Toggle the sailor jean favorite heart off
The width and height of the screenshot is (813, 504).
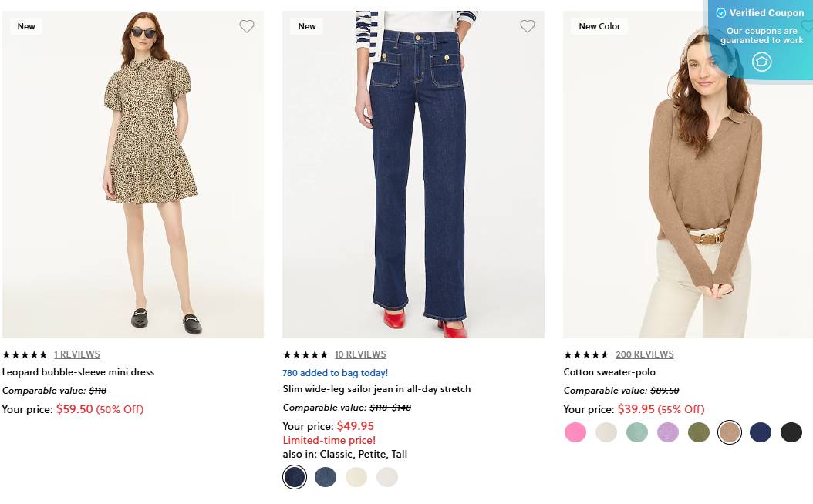coord(528,25)
